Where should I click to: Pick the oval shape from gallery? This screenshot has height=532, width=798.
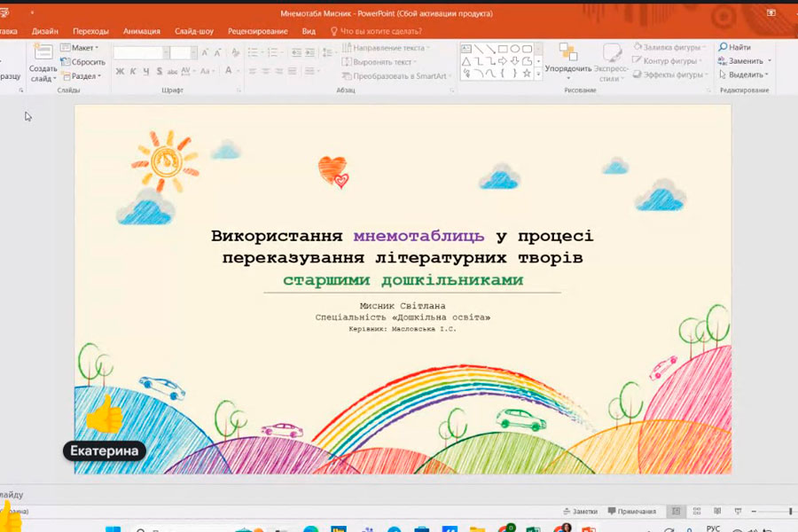(x=515, y=49)
